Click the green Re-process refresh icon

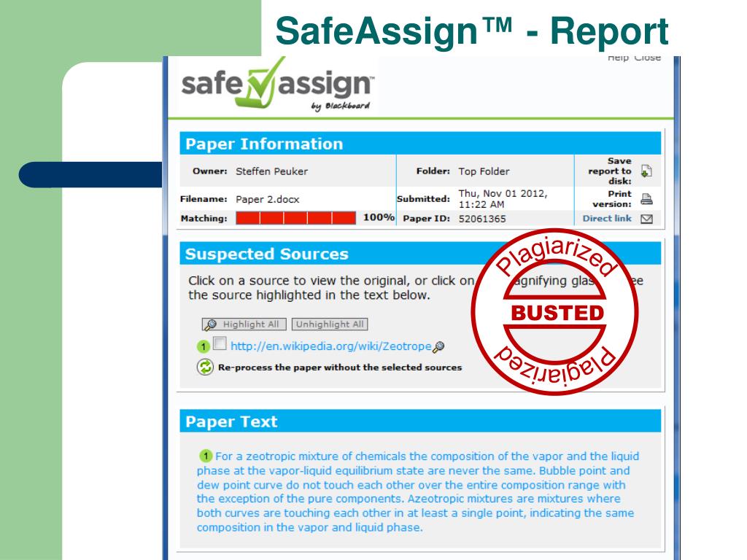coord(205,367)
